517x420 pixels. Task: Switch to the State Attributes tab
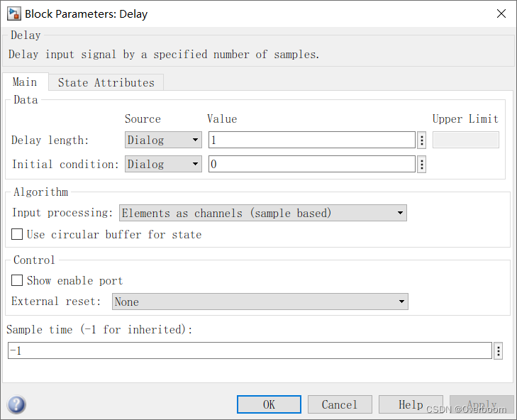point(106,82)
